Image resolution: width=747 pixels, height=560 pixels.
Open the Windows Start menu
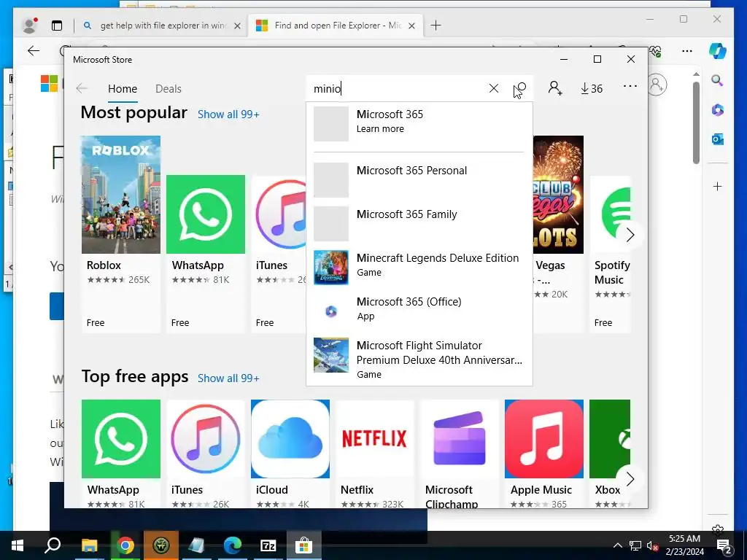click(x=18, y=545)
